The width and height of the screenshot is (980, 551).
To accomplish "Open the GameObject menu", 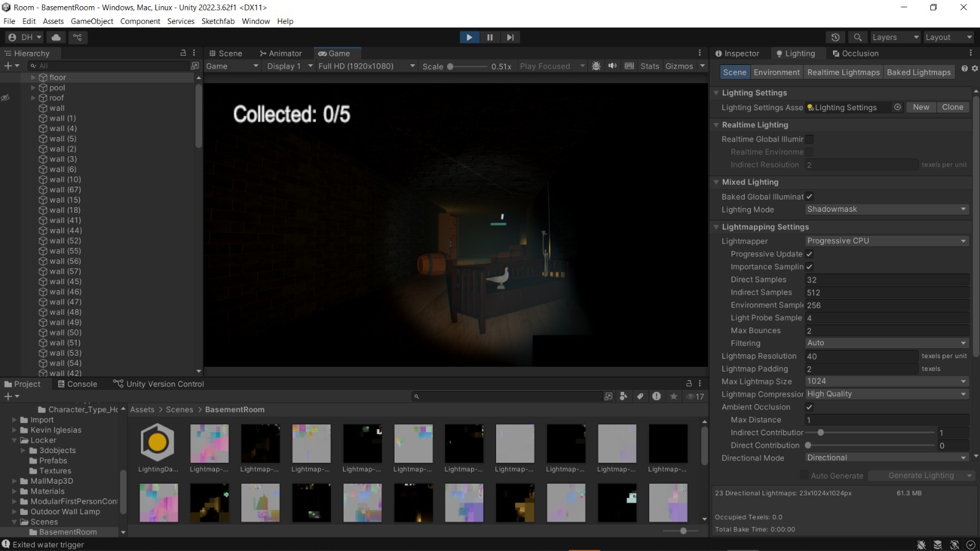I will coord(92,21).
